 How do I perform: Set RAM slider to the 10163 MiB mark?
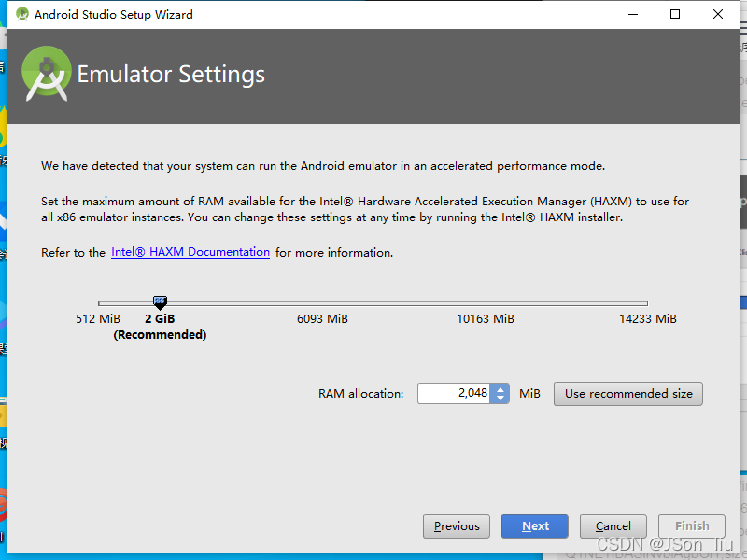pos(486,303)
